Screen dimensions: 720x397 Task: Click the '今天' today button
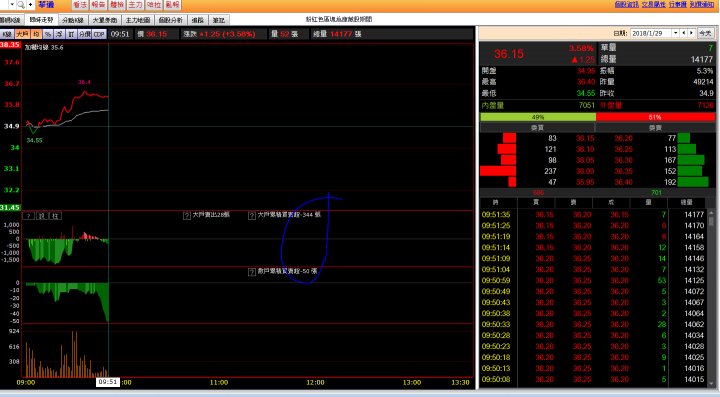(705, 33)
